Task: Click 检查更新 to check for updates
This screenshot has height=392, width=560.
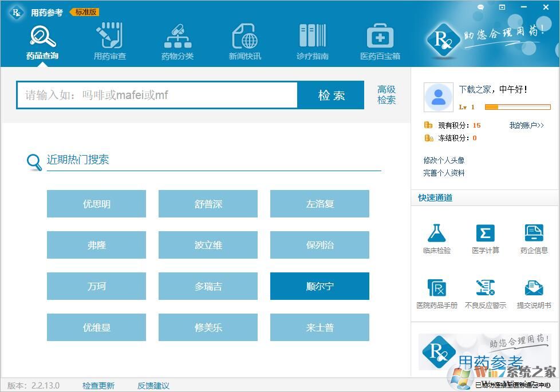Action: pyautogui.click(x=98, y=385)
